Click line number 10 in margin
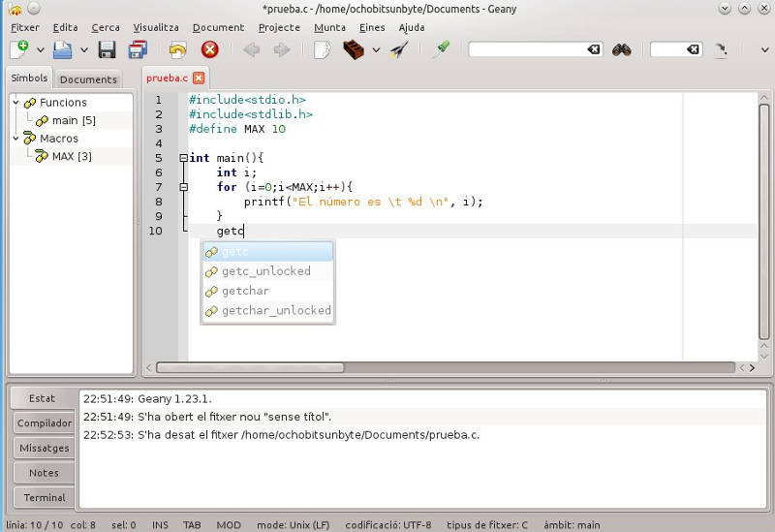Screen dimensions: 775x532 click(x=155, y=231)
